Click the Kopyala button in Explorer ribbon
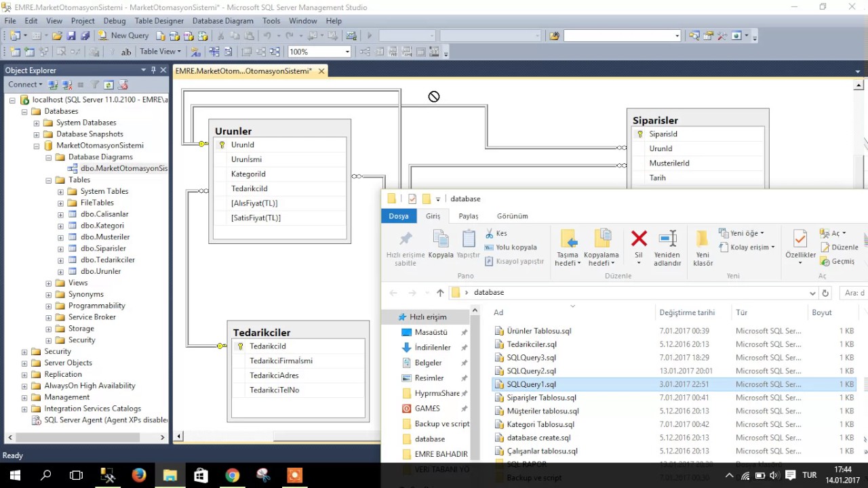 (441, 244)
